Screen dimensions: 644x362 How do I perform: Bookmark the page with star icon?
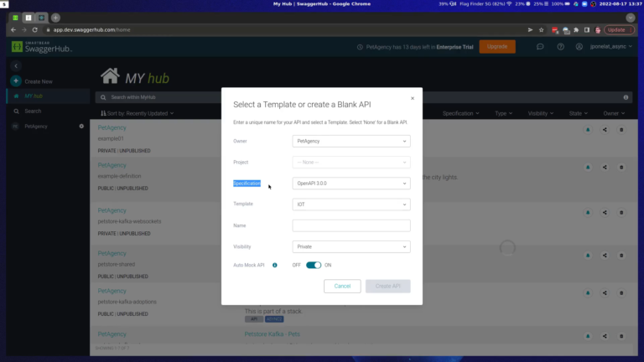[542, 30]
